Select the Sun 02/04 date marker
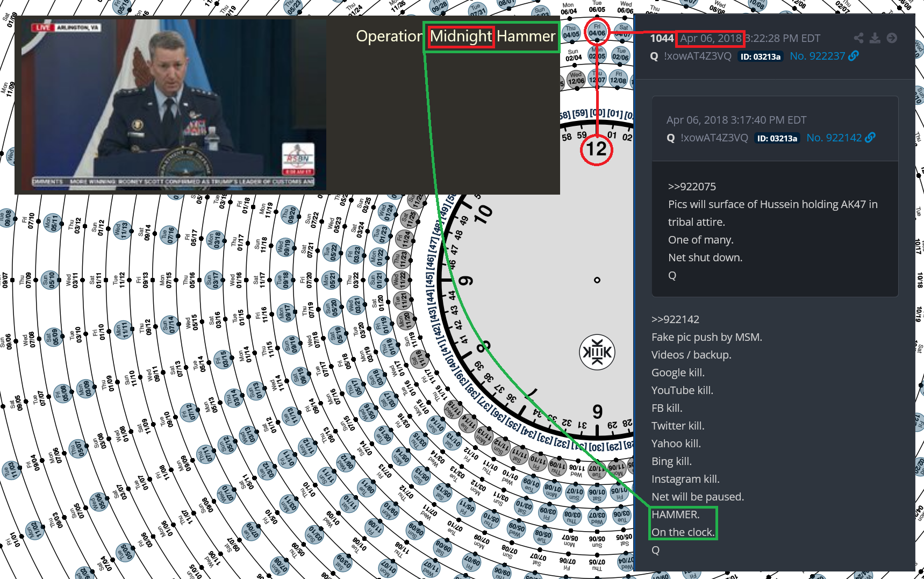The height and width of the screenshot is (579, 924). pyautogui.click(x=573, y=55)
